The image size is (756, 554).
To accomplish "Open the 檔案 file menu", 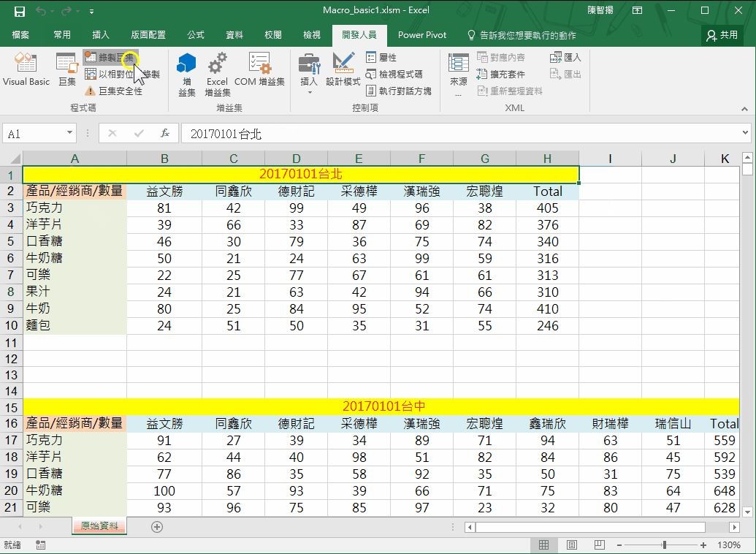I will pyautogui.click(x=20, y=35).
